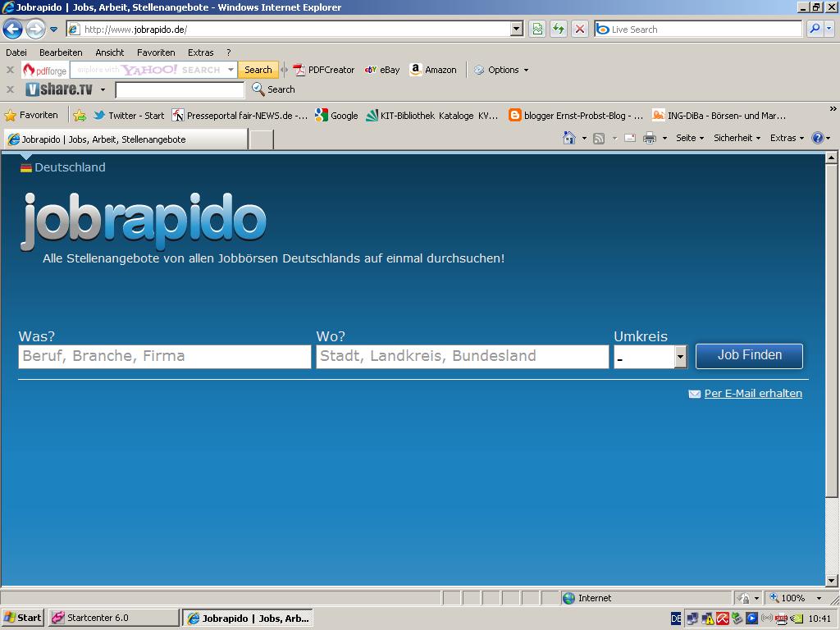Click the blue Help question icon

tap(818, 138)
